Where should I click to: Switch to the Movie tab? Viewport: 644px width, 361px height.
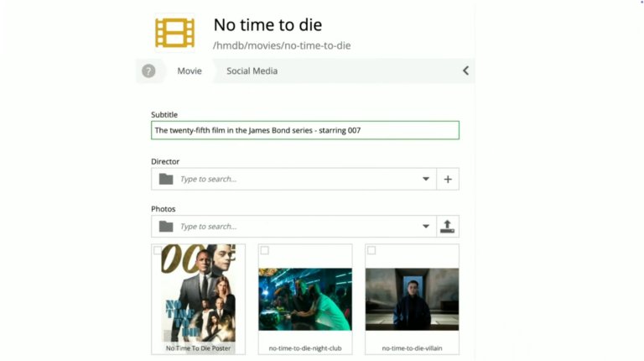(x=189, y=71)
